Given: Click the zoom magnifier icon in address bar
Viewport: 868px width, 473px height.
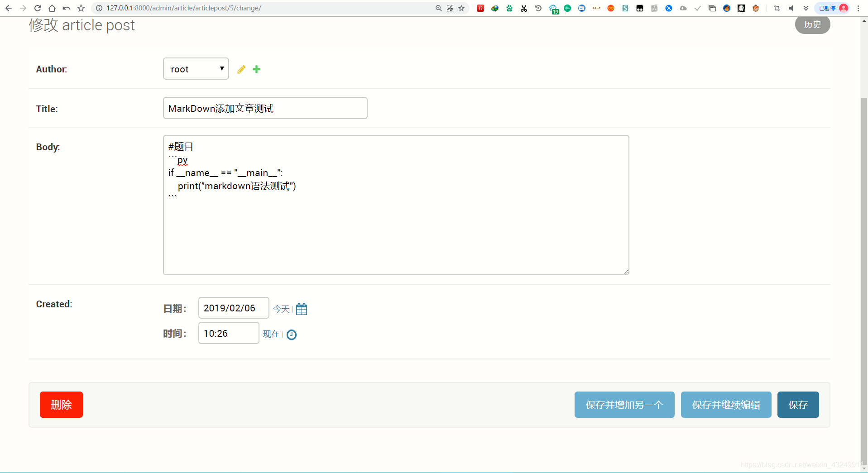Looking at the screenshot, I should 438,8.
